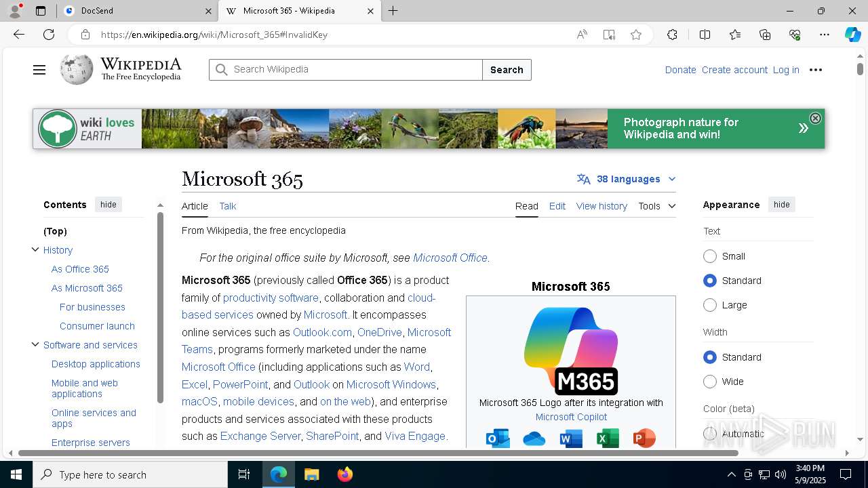Click the browser address bar URL
Screen dimensions: 868x488
click(214, 35)
